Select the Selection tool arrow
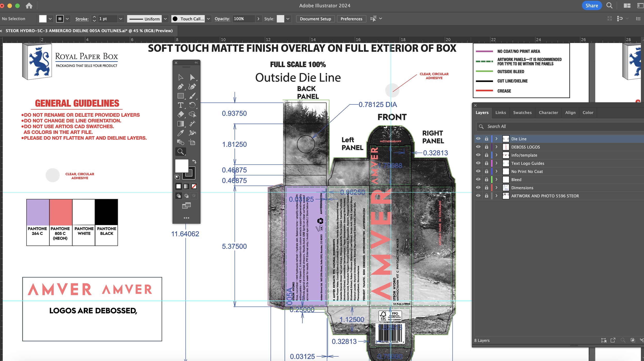This screenshot has width=644, height=361. coord(181,77)
